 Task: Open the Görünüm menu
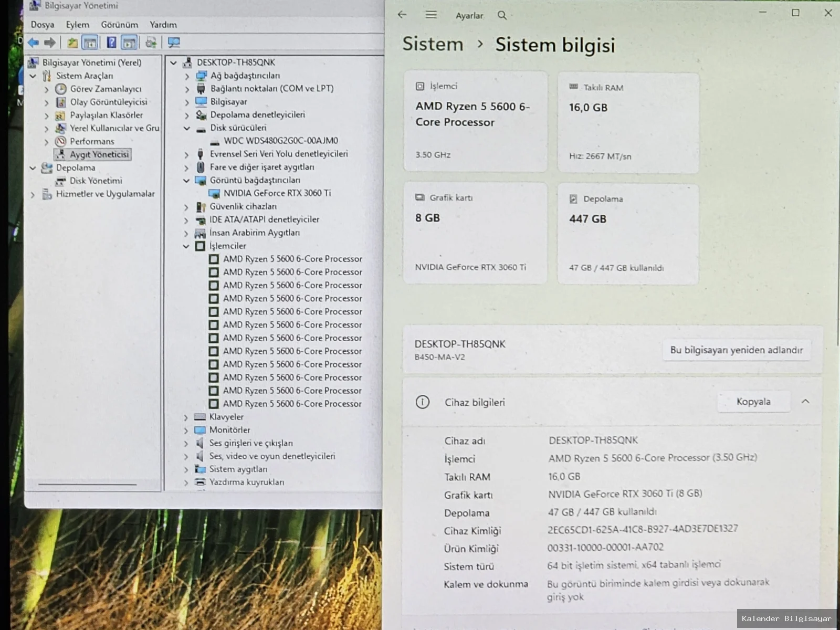coord(120,25)
